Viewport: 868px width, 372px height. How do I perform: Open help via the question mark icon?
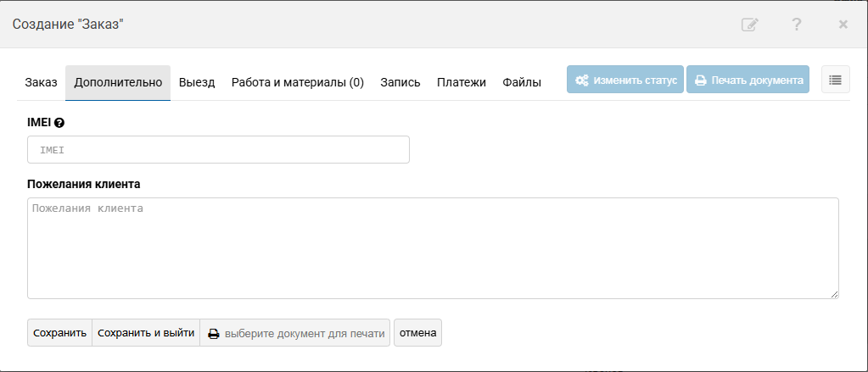pos(797,25)
